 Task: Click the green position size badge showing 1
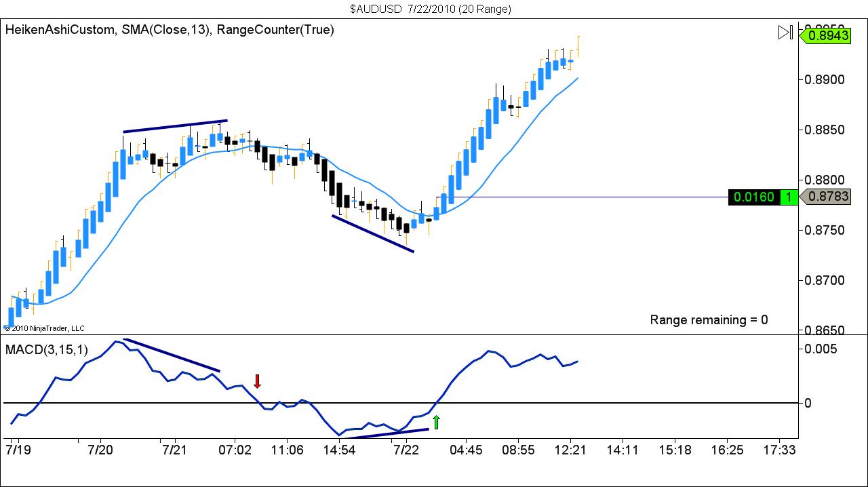pos(789,197)
